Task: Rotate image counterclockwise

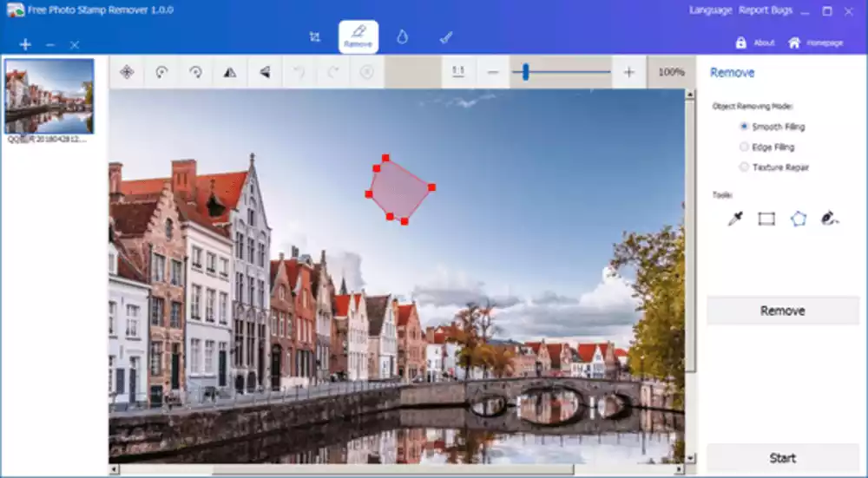Action: (161, 72)
